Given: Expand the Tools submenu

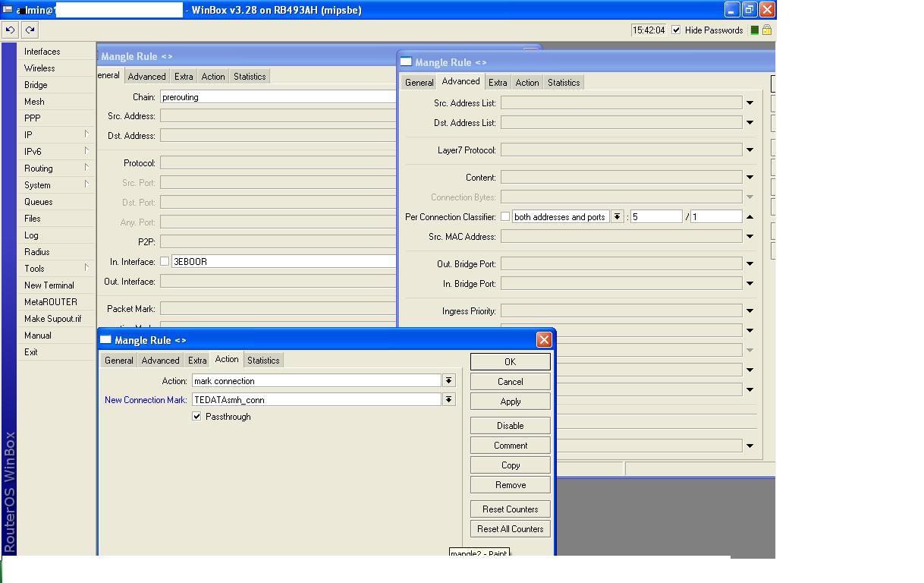Looking at the screenshot, I should click(57, 269).
